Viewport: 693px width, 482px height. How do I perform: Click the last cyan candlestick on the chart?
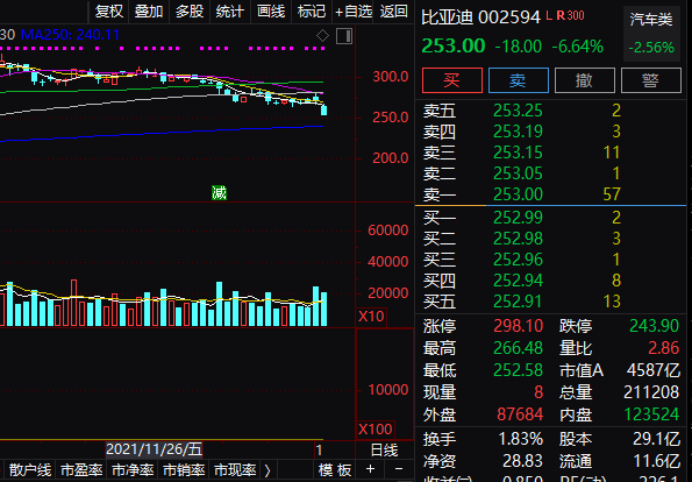point(324,110)
